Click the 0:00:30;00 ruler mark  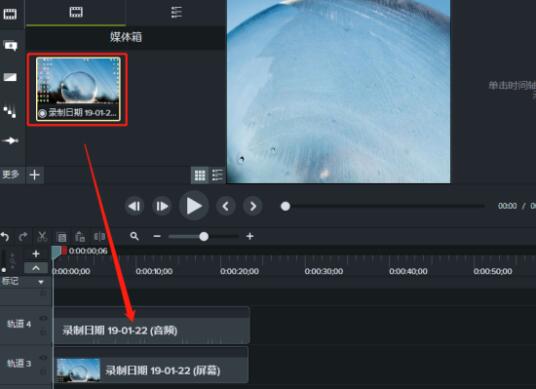(x=324, y=271)
